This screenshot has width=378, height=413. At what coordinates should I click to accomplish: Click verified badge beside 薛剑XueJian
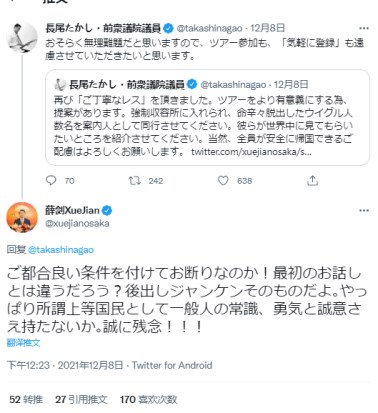[107, 210]
